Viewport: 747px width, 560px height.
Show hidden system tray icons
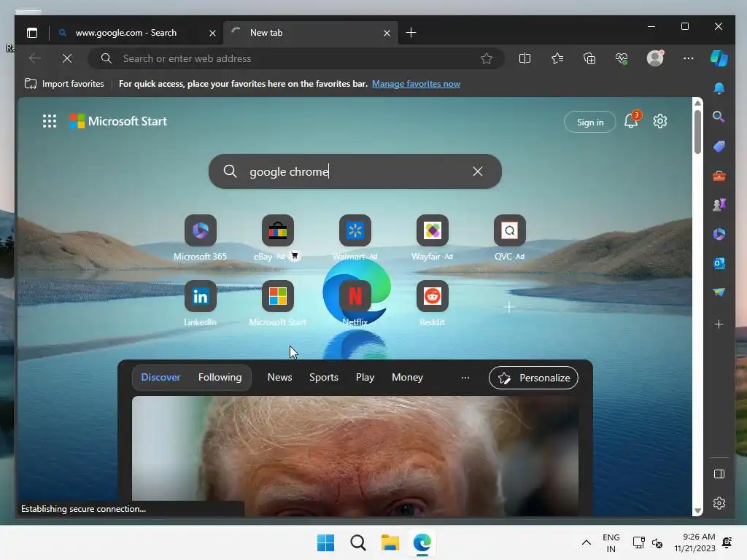pos(587,542)
